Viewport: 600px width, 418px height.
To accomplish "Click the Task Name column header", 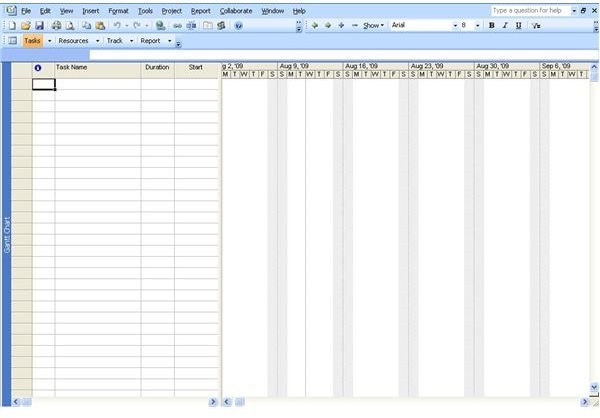I will coord(98,70).
